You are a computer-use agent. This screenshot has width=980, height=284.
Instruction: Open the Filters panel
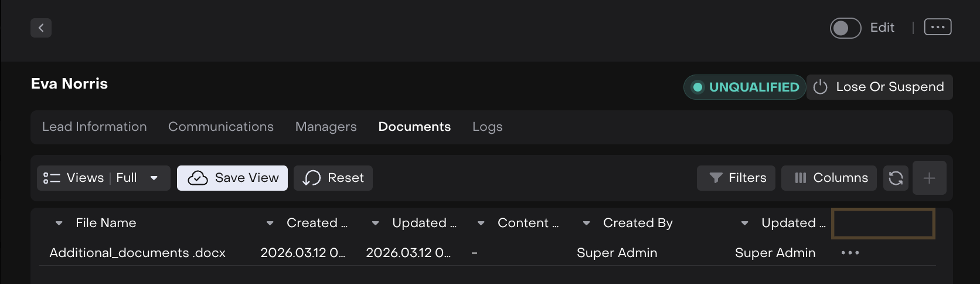click(x=736, y=178)
